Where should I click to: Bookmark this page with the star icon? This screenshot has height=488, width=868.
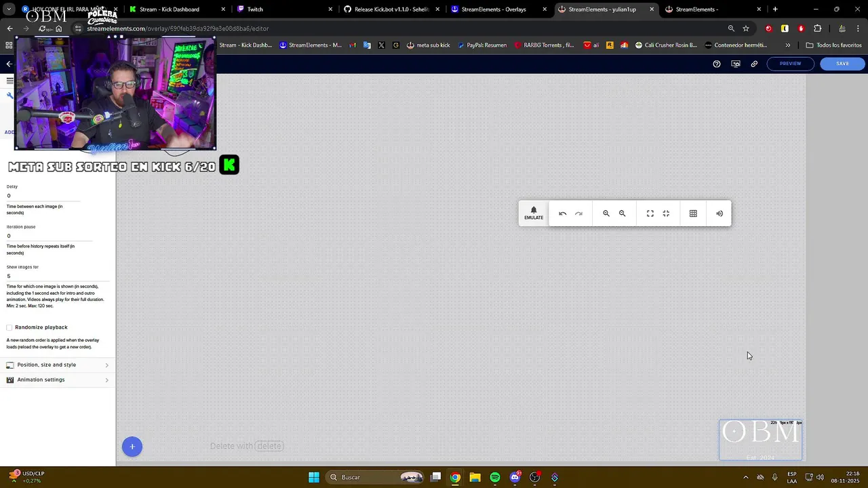[x=746, y=28]
